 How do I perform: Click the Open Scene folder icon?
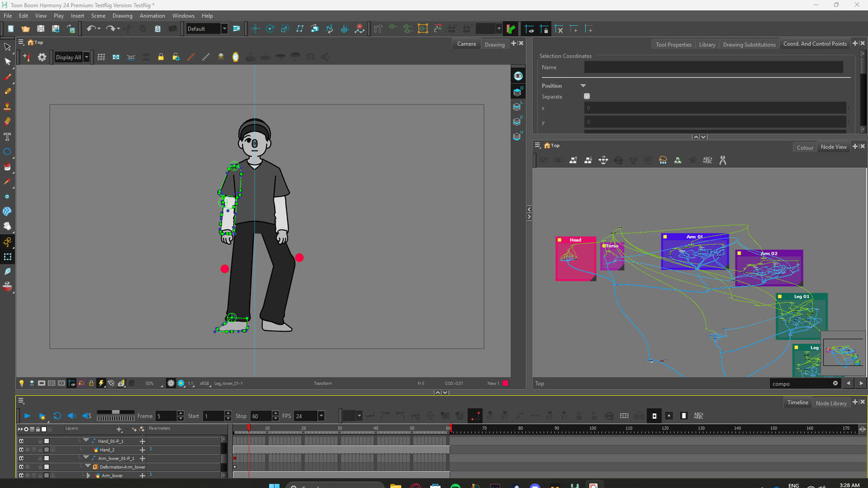25,28
